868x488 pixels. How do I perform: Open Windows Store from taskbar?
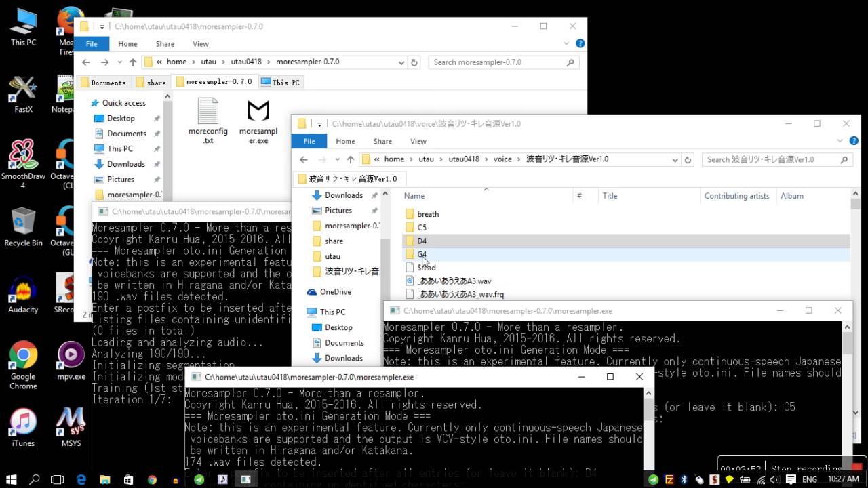(x=128, y=479)
